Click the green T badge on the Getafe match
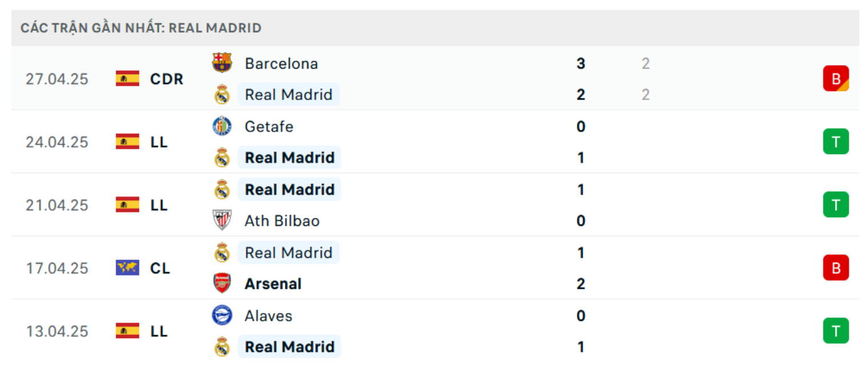This screenshot has height=382, width=868. 836,141
